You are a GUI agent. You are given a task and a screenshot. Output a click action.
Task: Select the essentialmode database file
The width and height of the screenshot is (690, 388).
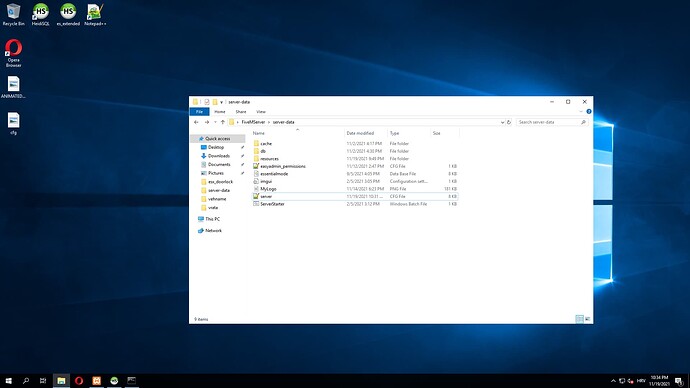355,174
